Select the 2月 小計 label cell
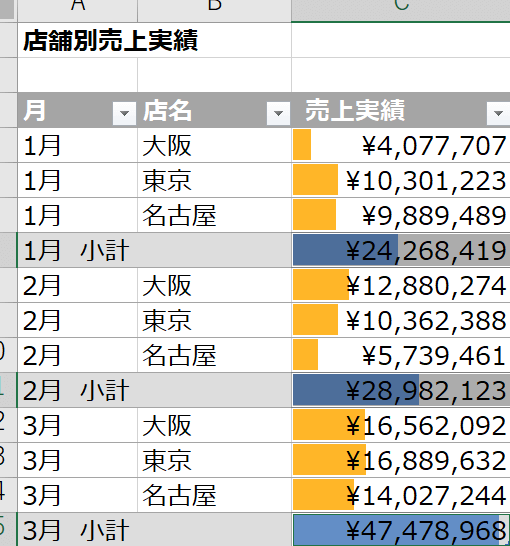 tap(154, 390)
